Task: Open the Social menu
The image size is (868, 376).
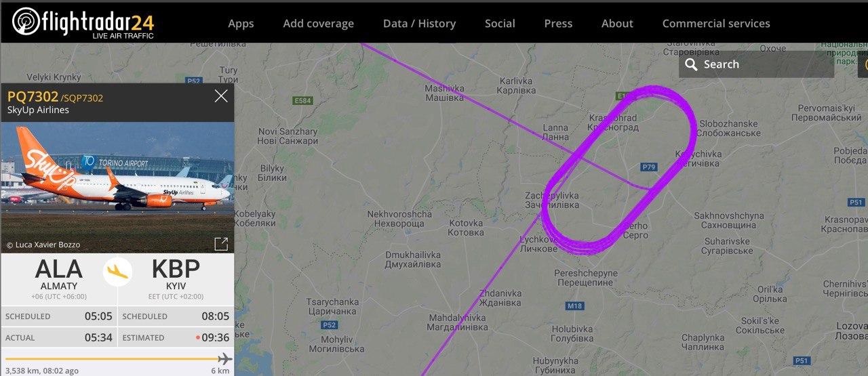Action: pos(500,24)
